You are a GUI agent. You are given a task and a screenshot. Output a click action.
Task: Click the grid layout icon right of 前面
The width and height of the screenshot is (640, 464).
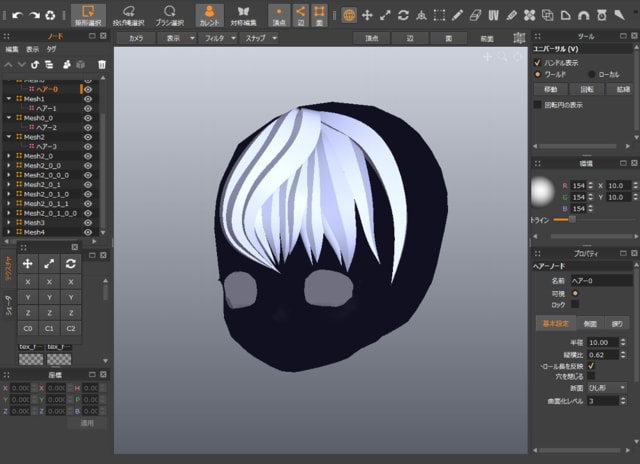coord(519,38)
